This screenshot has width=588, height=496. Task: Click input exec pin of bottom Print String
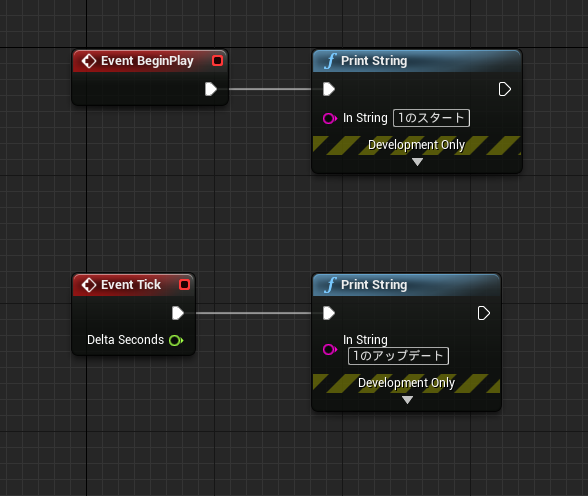pyautogui.click(x=329, y=313)
